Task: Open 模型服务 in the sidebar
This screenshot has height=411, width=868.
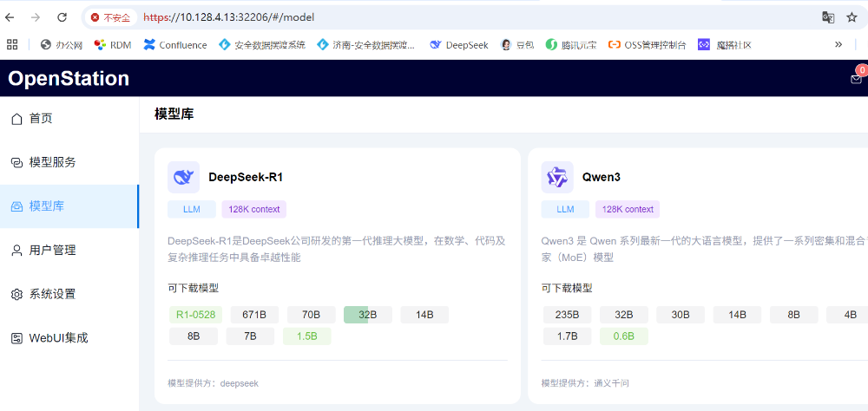Action: click(x=52, y=162)
